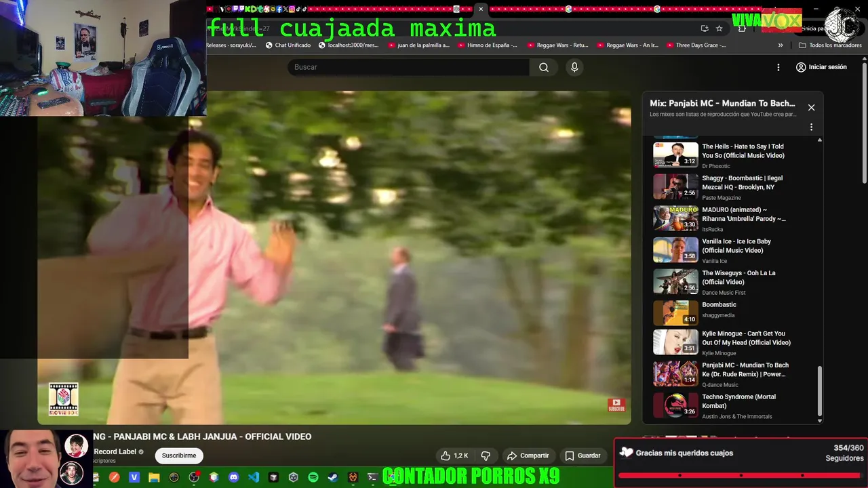Click the Iniciar sesión button
The image size is (868, 488).
click(x=821, y=67)
